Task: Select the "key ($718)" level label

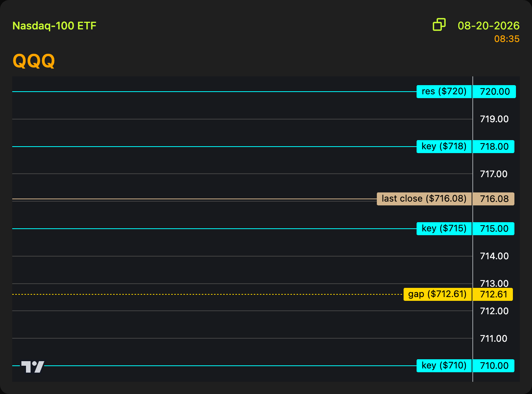Action: pyautogui.click(x=444, y=147)
